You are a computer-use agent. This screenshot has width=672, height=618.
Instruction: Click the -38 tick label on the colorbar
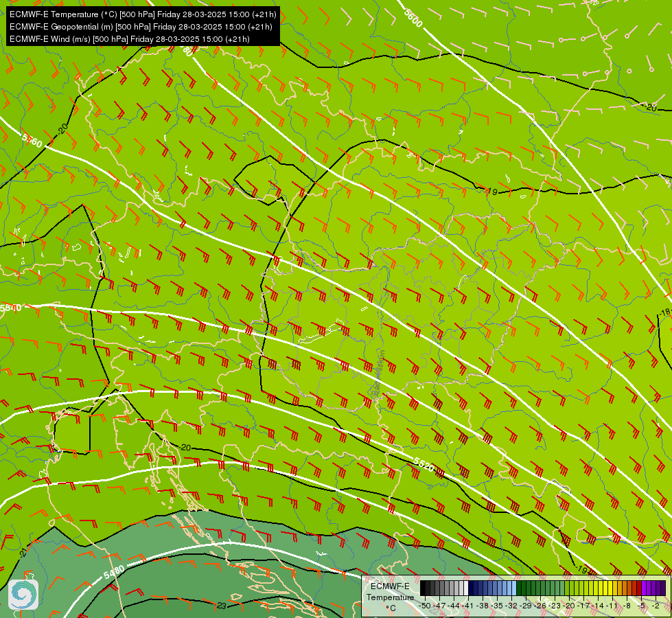click(x=482, y=606)
